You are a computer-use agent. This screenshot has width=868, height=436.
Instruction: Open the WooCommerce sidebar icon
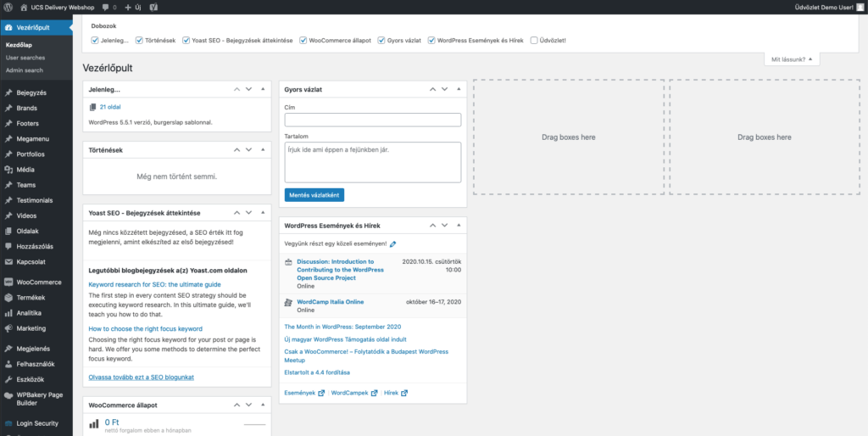coord(8,282)
